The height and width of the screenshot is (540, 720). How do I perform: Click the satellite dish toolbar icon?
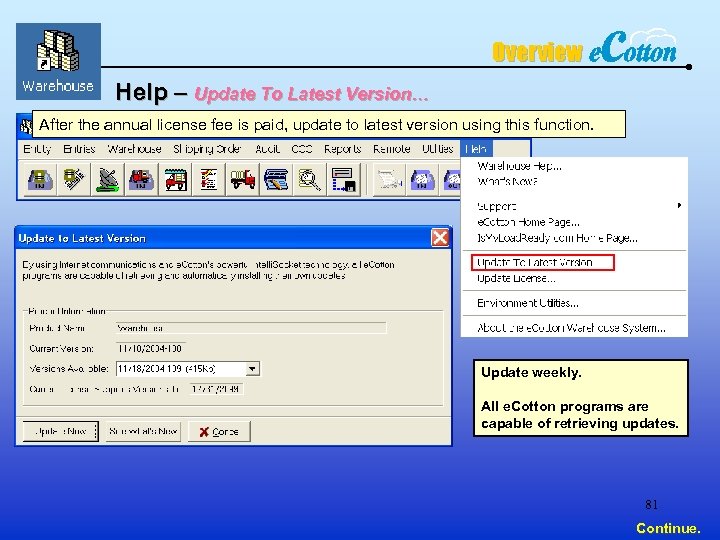click(x=107, y=179)
